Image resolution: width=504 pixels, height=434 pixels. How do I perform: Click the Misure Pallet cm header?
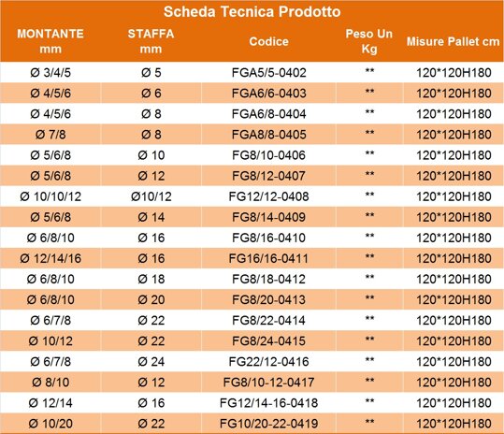[x=453, y=41]
